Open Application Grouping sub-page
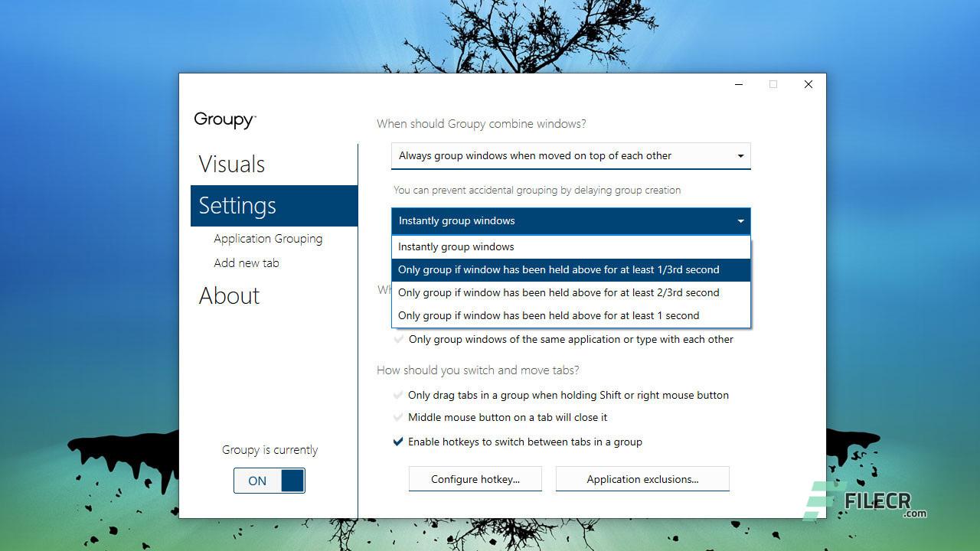Image resolution: width=980 pixels, height=551 pixels. click(268, 239)
